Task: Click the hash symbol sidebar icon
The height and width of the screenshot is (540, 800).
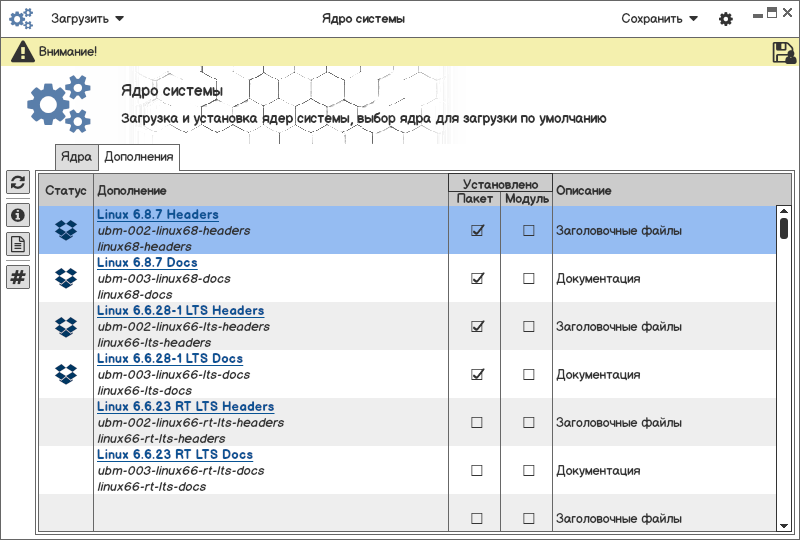Action: [17, 277]
